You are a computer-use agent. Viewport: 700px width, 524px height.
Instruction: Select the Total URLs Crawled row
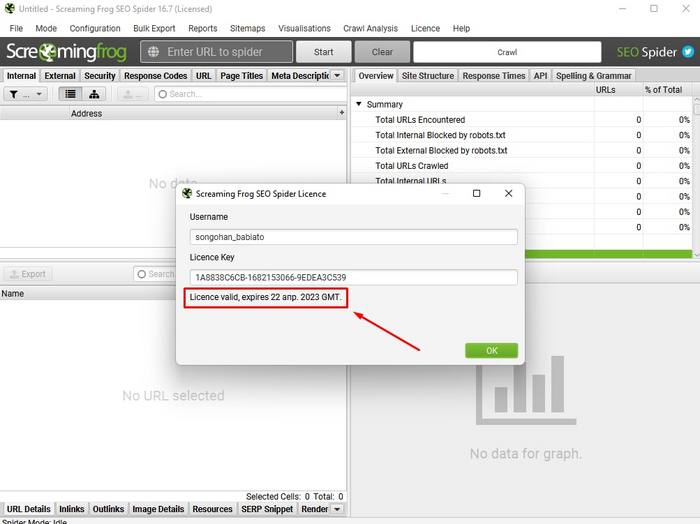point(521,166)
